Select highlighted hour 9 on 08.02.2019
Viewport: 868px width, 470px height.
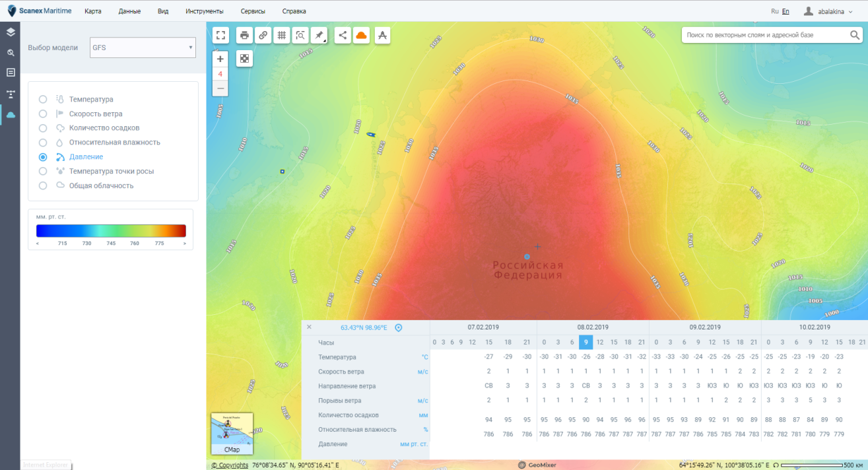coord(585,342)
